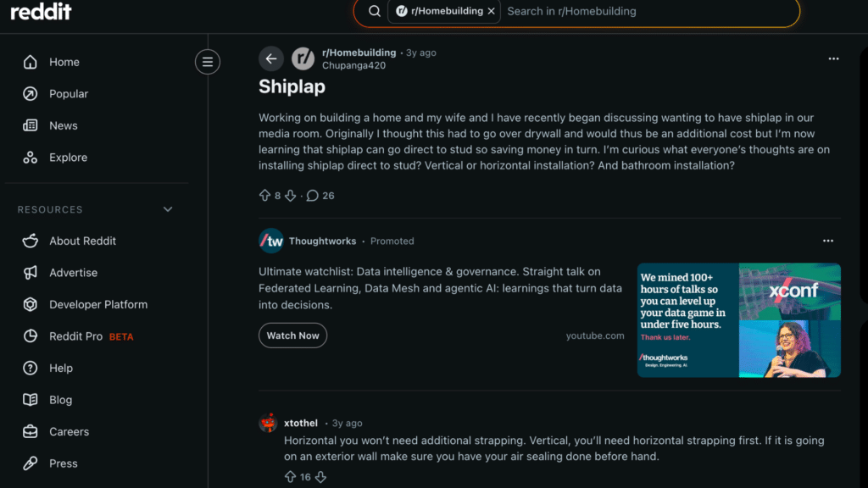The height and width of the screenshot is (488, 868).
Task: Open the Shiplap post options menu
Action: [x=833, y=58]
